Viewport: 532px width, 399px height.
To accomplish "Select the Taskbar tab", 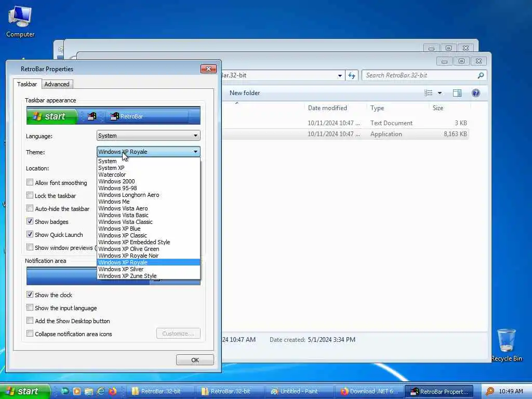I will 27,84.
